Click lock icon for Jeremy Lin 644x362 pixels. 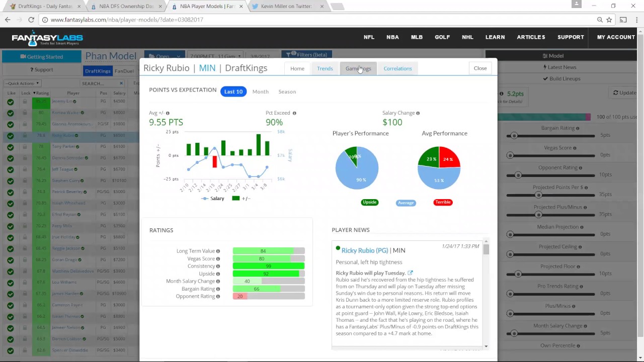(25, 101)
